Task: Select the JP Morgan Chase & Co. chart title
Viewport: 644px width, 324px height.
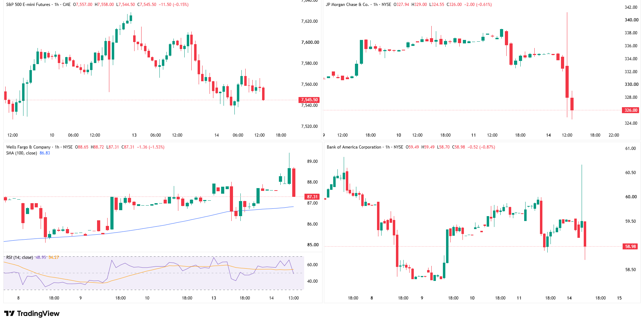Action: 347,5
